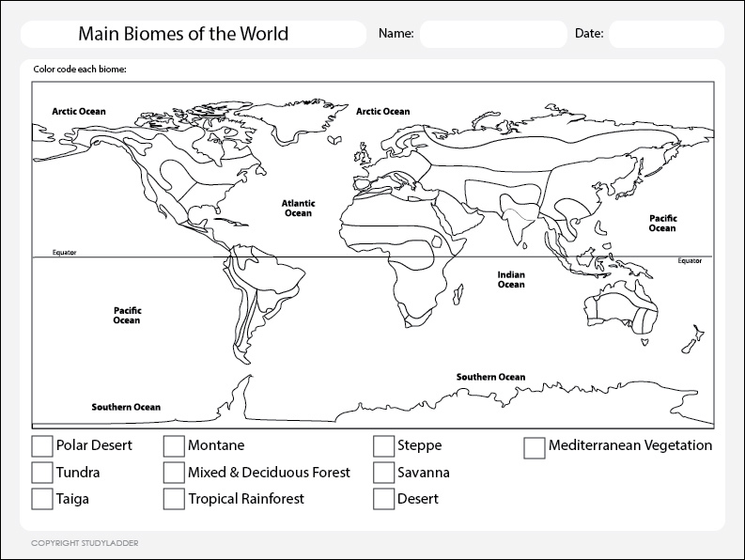Click on Australia in the map
The image size is (745, 560).
(x=615, y=310)
